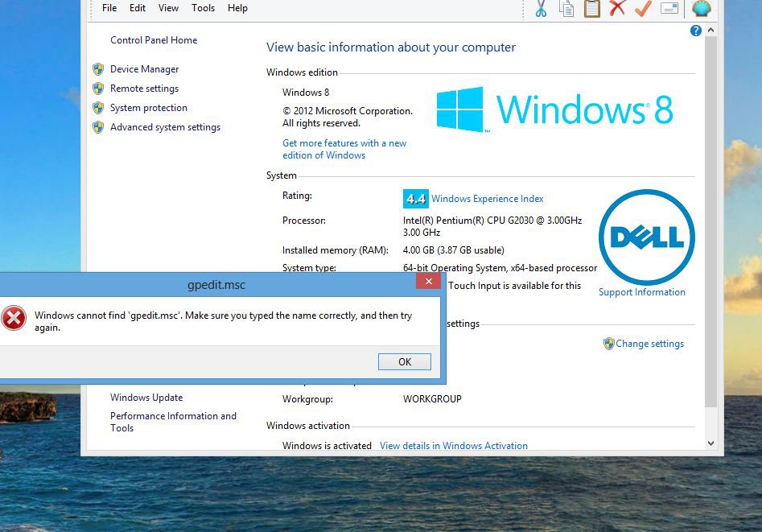Click the shield icon beside Remote settings
This screenshot has width=762, height=532.
click(98, 89)
